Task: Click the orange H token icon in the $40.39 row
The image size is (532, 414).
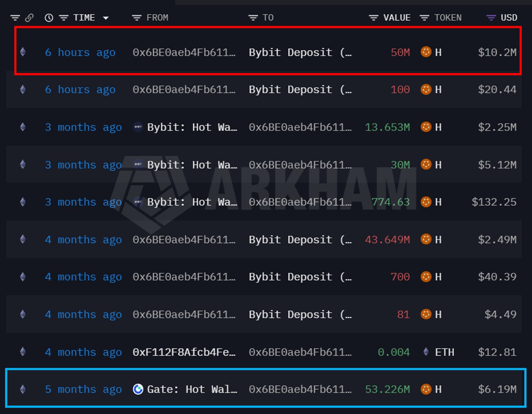Action: tap(426, 277)
